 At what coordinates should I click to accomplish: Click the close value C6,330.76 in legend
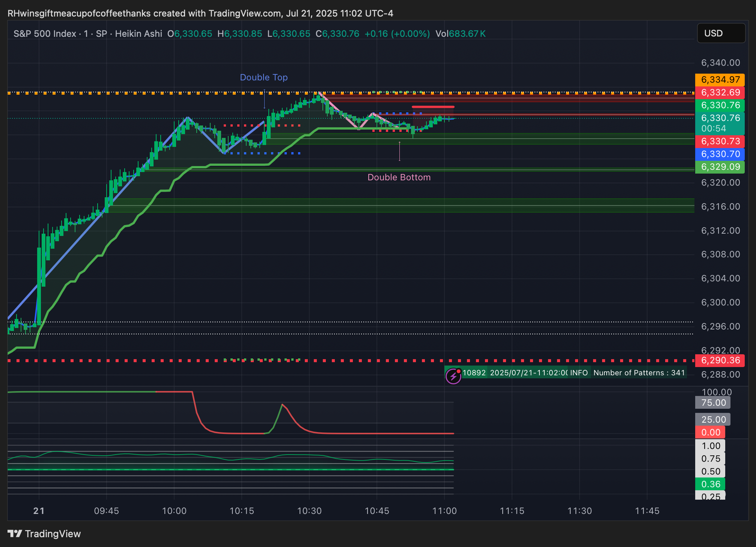coord(337,34)
